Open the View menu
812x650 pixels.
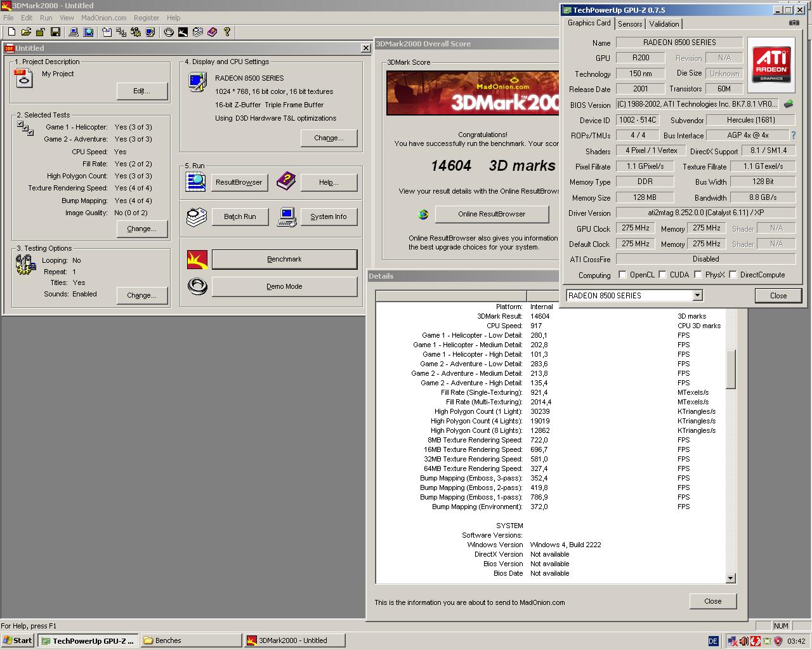pos(67,18)
